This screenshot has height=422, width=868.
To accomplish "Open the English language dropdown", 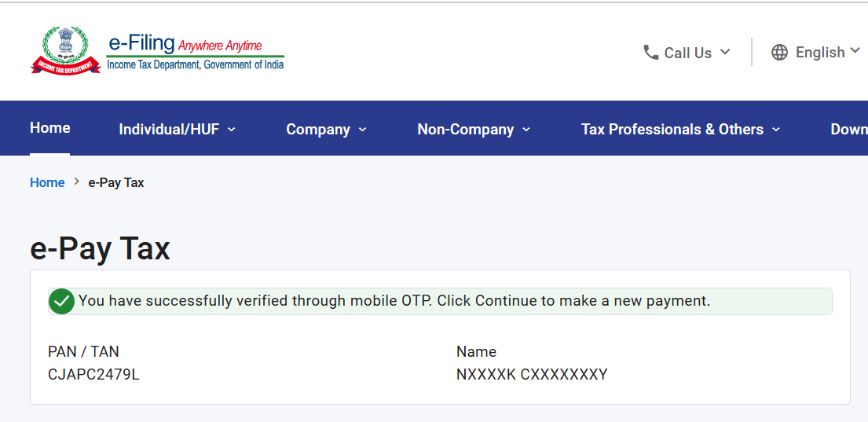I will tap(816, 53).
